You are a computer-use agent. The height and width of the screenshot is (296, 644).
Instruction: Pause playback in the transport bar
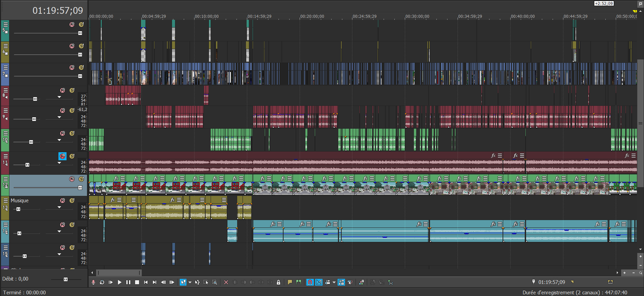tap(128, 282)
